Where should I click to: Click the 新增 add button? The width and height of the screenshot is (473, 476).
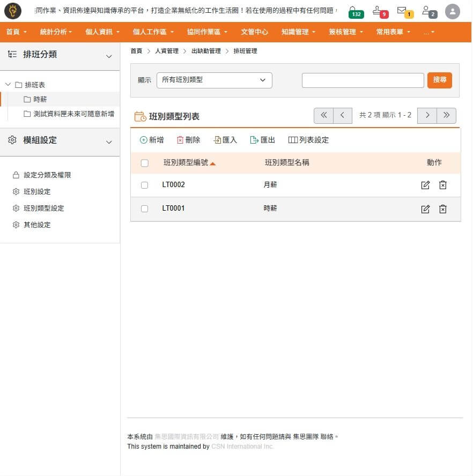(152, 140)
